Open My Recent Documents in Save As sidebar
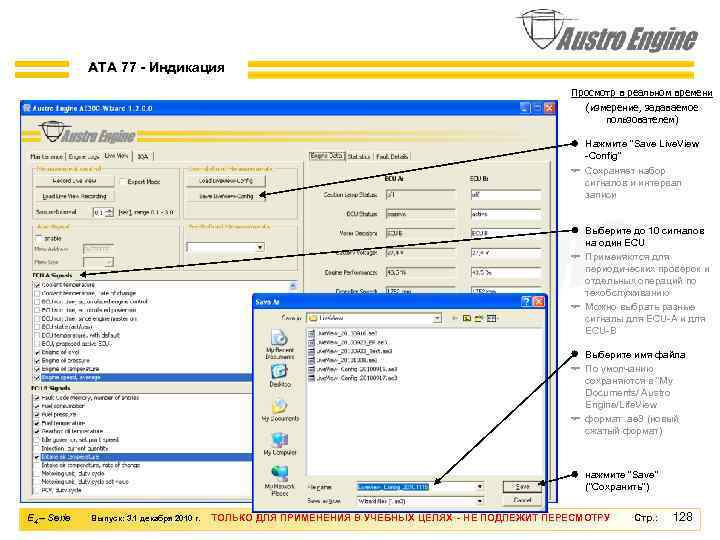720x540 pixels. pos(279,343)
